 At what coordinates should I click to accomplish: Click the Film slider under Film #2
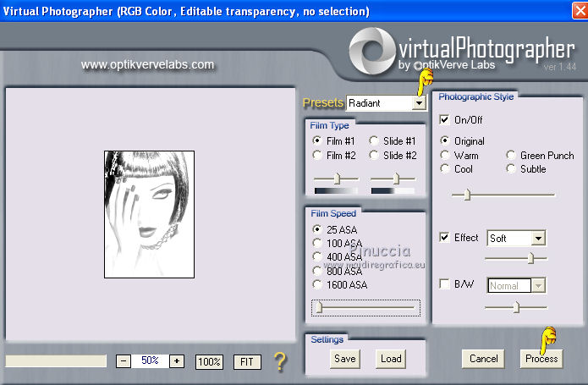[337, 179]
